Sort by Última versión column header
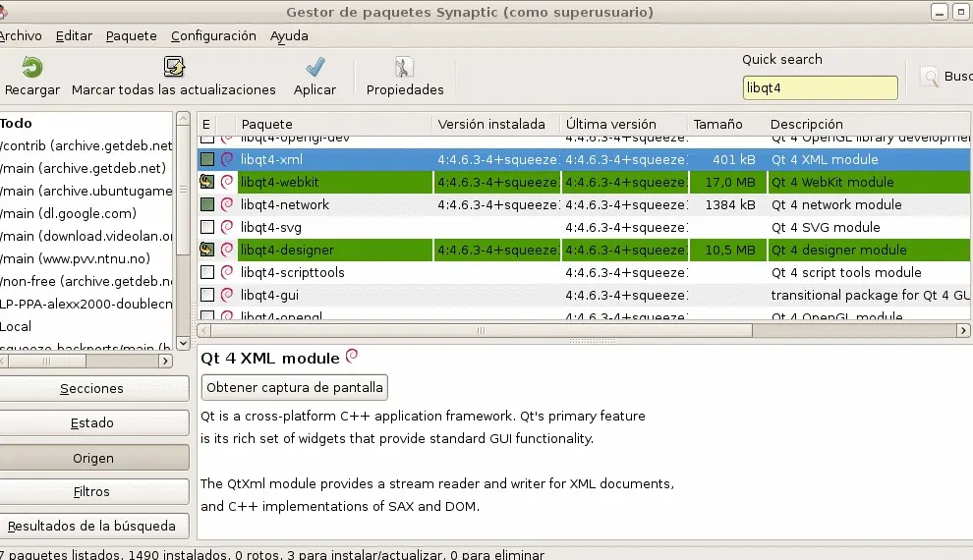The height and width of the screenshot is (560, 973). click(624, 124)
